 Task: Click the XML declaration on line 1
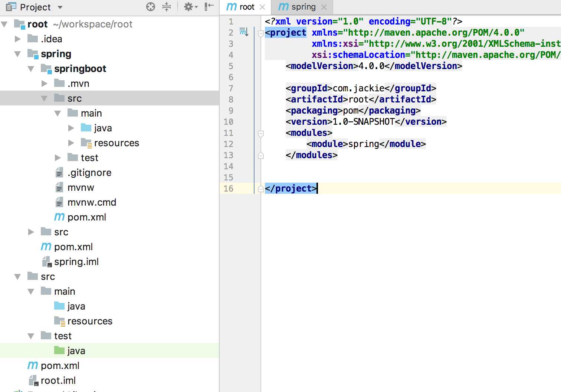364,22
